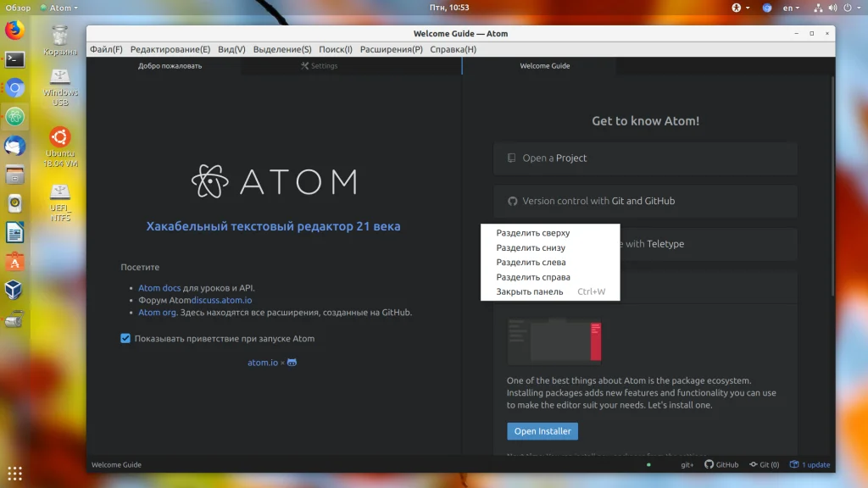Expand the Teletype collaboration card
This screenshot has width=868, height=488.
click(709, 244)
